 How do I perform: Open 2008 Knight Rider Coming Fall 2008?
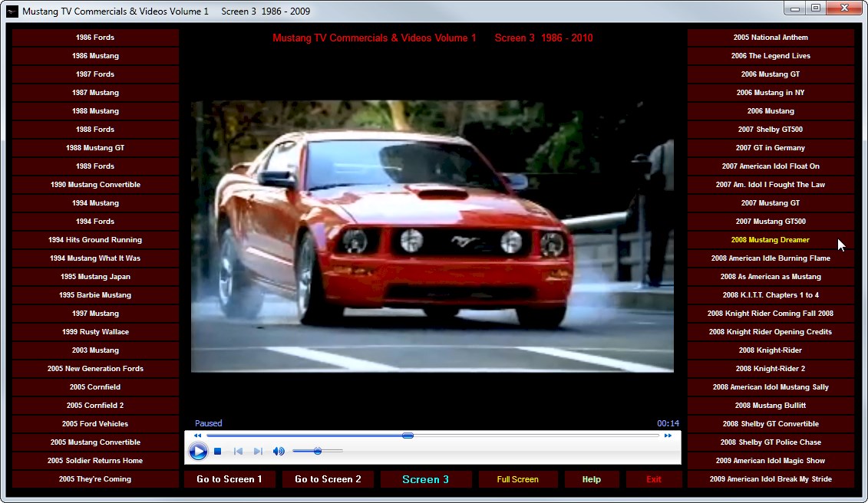coord(771,313)
